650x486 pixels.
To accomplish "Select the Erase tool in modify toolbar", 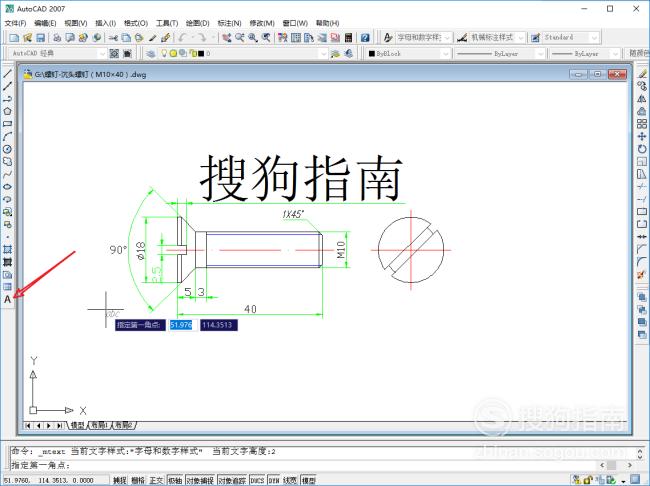I will [x=642, y=74].
